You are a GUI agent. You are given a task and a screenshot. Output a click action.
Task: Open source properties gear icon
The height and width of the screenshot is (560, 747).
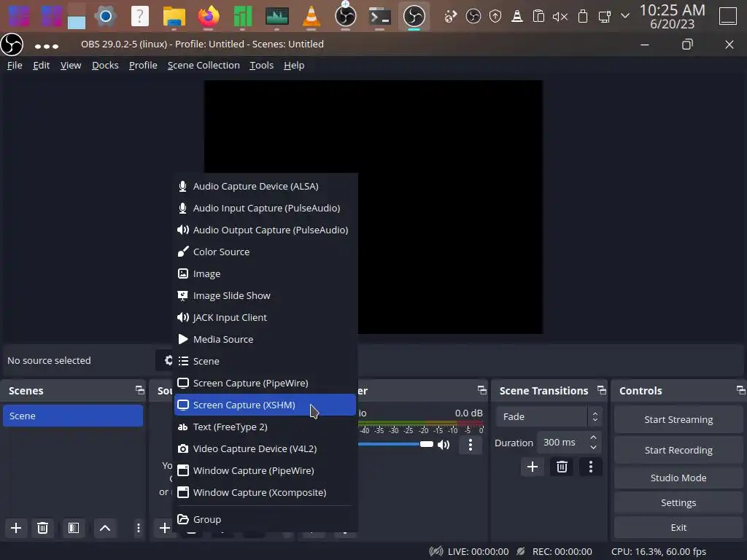tap(169, 360)
